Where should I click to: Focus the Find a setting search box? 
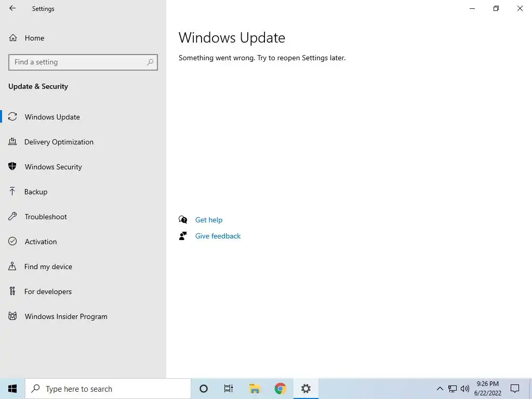point(83,62)
